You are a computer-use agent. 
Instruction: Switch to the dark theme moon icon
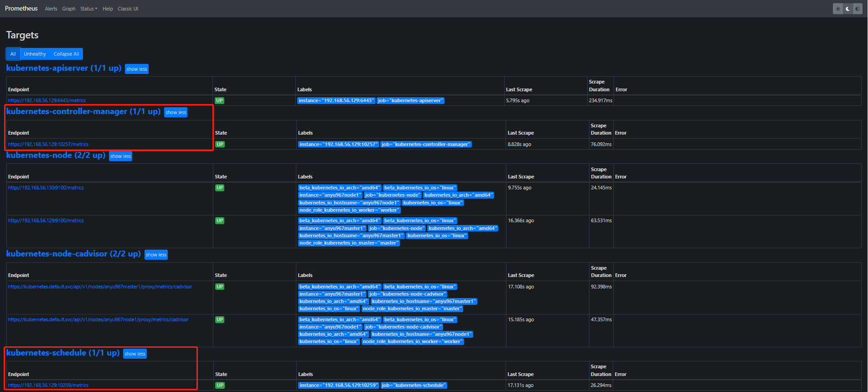[848, 9]
